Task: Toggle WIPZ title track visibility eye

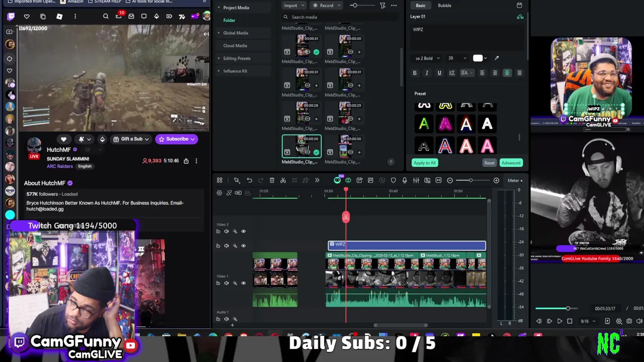Action: (x=244, y=246)
